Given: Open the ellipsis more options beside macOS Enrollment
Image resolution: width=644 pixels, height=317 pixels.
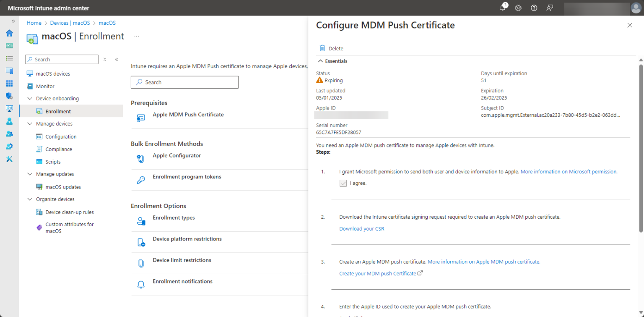Looking at the screenshot, I should (136, 37).
